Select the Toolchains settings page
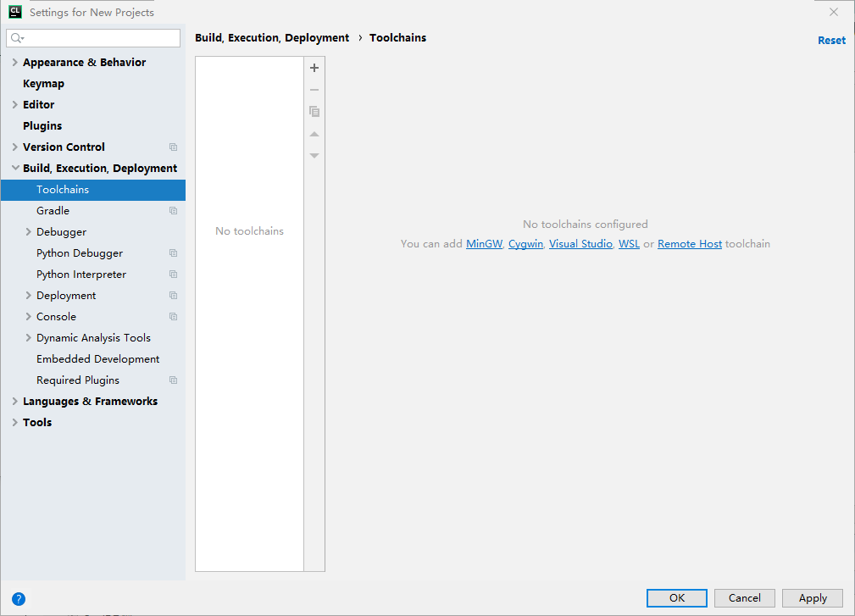855x616 pixels. [x=93, y=190]
